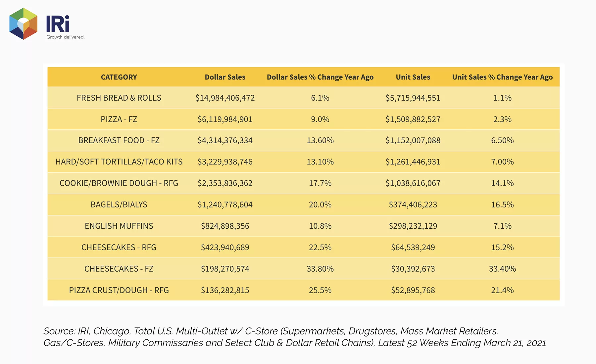Select BREAKFAST FOOD - FZ category cell
The width and height of the screenshot is (596, 364).
[119, 140]
